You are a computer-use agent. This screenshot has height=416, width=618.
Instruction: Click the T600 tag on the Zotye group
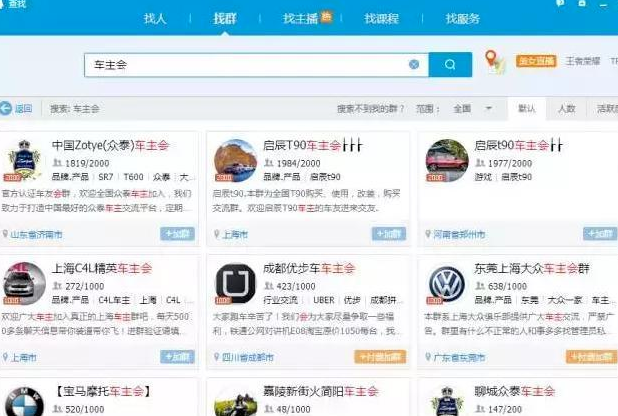click(x=133, y=177)
